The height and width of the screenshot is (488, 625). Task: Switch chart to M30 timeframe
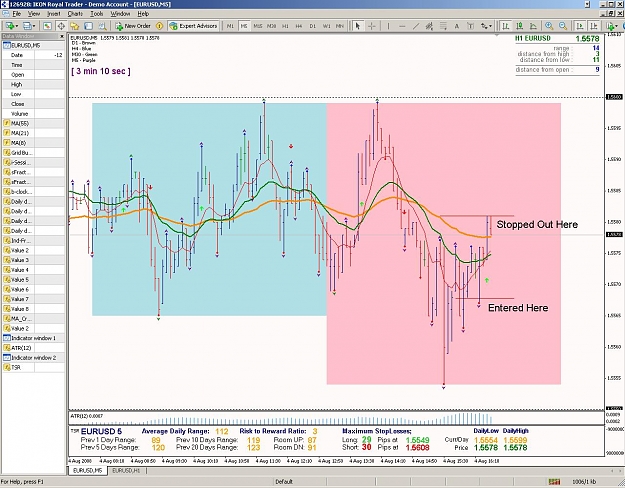(271, 26)
